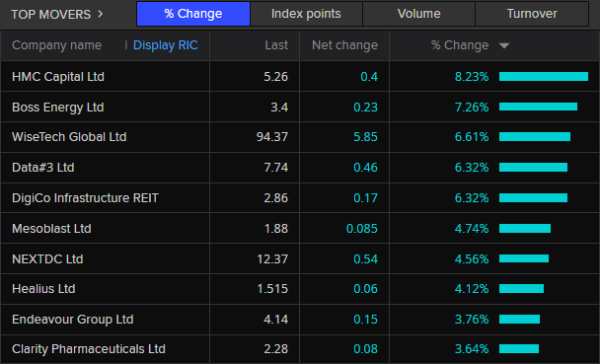Viewport: 600px width, 364px height.
Task: Select the Data#3 Ltd row
Action: point(300,168)
